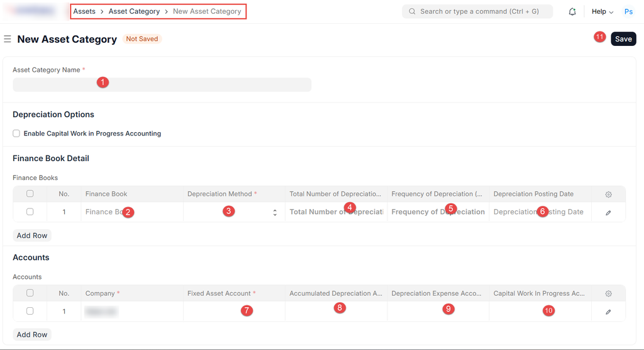The height and width of the screenshot is (350, 644).
Task: Save the new asset category
Action: point(623,39)
